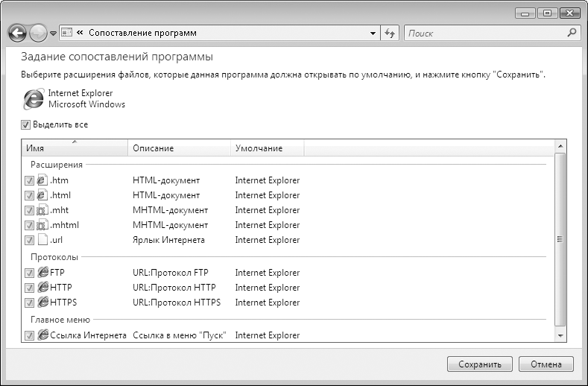This screenshot has height=386, width=588.
Task: Uncheck the .html extension checkbox
Action: 29,196
